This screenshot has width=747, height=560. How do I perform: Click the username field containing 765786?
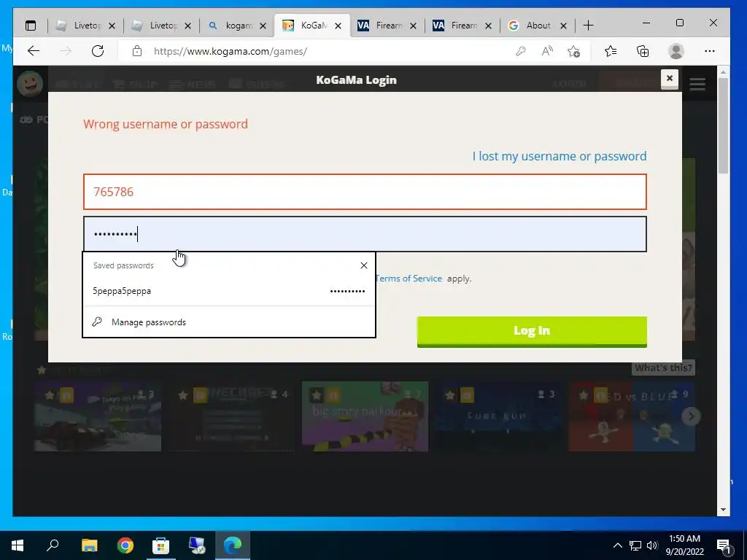coord(365,192)
